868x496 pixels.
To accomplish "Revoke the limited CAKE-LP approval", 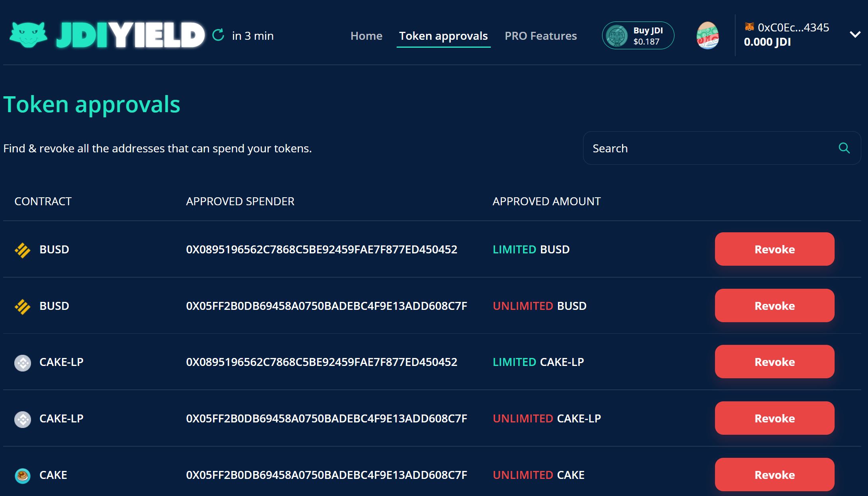I will pos(774,362).
